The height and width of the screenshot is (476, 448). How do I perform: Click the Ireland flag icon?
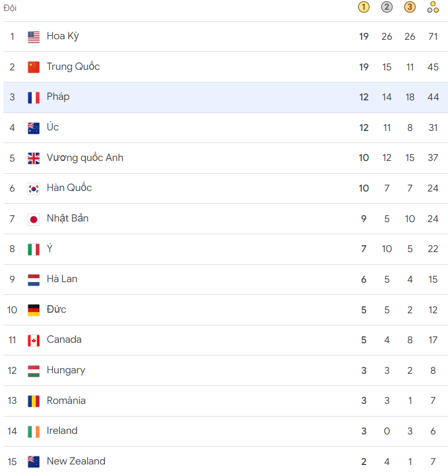pyautogui.click(x=33, y=432)
